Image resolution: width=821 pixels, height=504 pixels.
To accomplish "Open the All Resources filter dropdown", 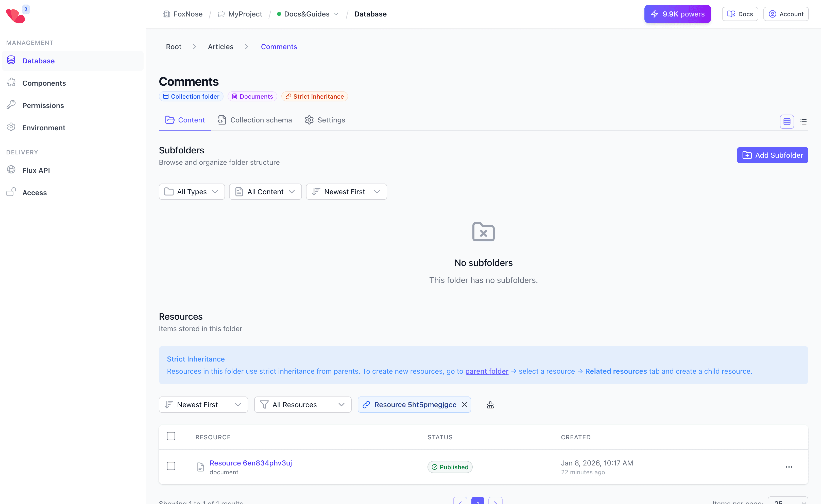I will (x=302, y=405).
